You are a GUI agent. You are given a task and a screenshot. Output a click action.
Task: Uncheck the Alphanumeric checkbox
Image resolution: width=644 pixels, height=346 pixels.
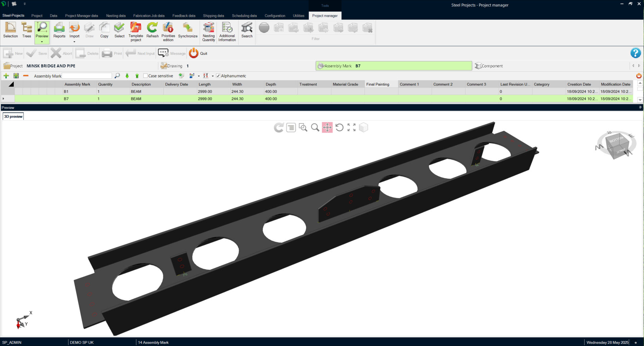tap(218, 76)
